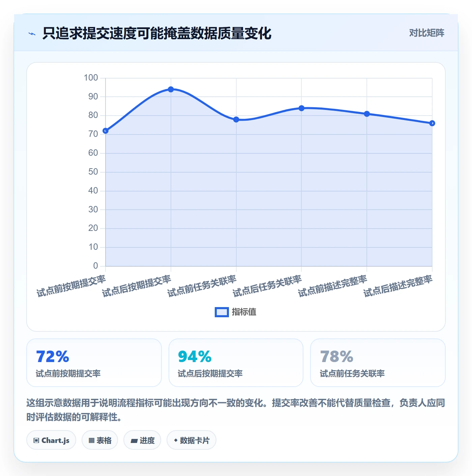Click the lightning bolt icon beside the title
The image size is (472, 476).
point(32,34)
